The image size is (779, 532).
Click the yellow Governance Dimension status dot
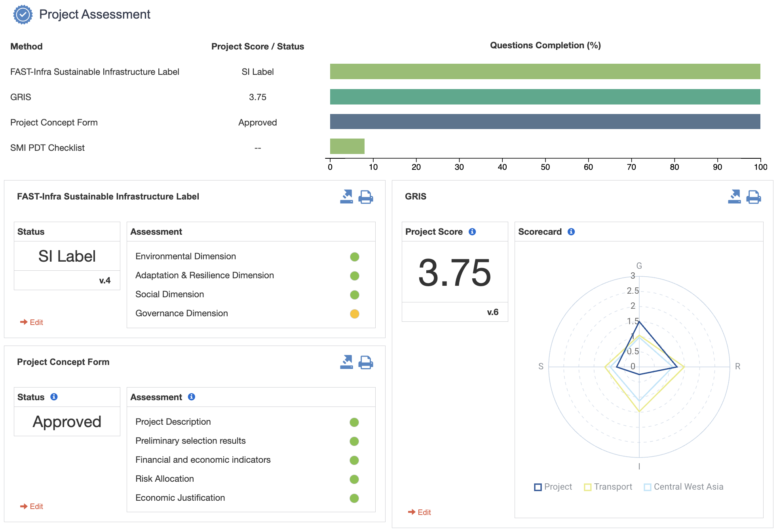354,313
